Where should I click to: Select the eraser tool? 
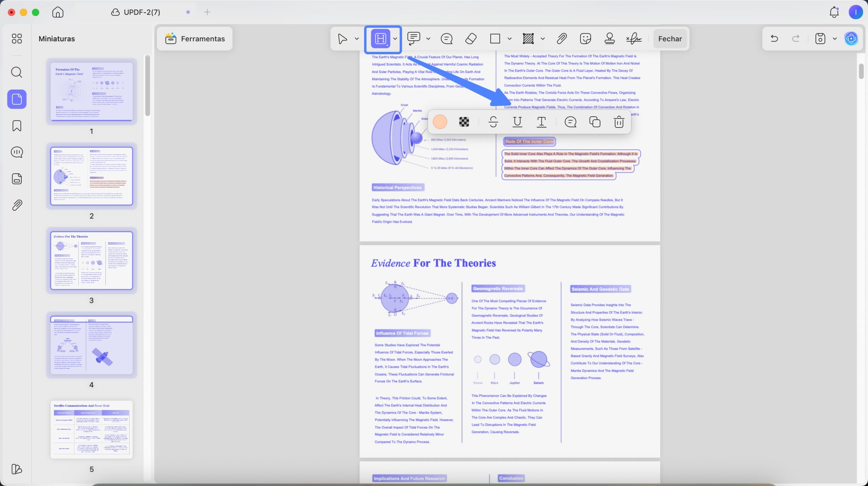coord(471,39)
